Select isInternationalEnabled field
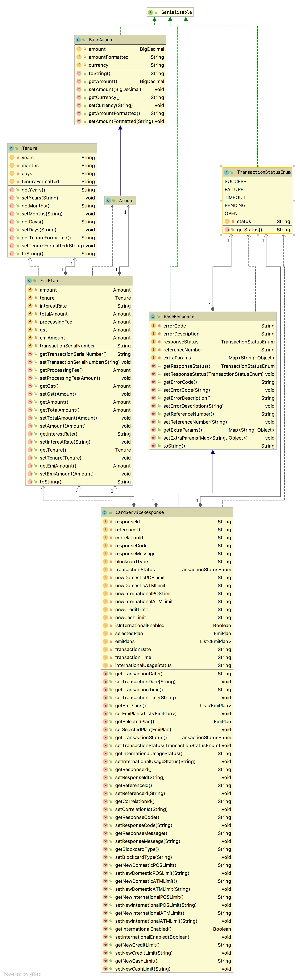This screenshot has width=300, height=980. 167,625
